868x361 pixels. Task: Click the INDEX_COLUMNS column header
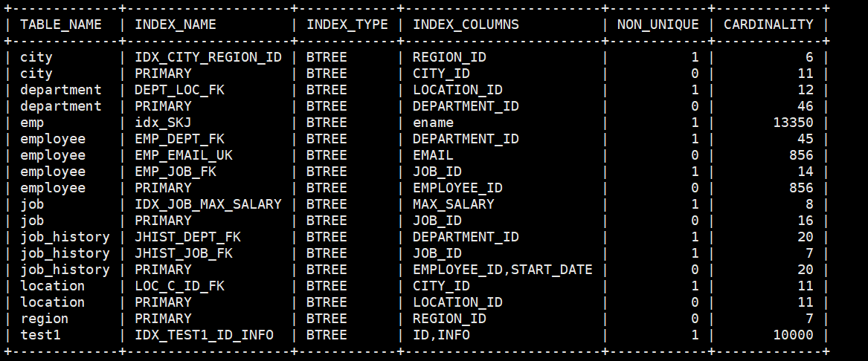(x=466, y=25)
